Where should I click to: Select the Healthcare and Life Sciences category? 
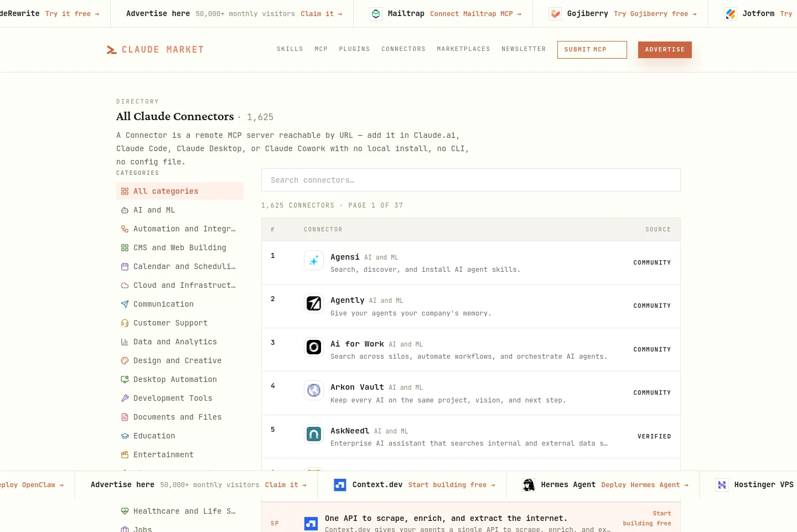(x=180, y=511)
